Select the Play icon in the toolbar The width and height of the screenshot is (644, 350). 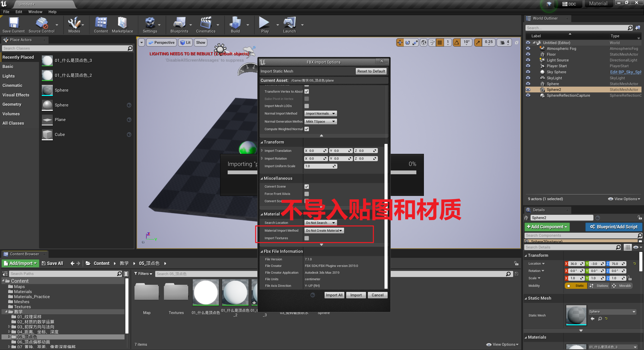pos(264,24)
